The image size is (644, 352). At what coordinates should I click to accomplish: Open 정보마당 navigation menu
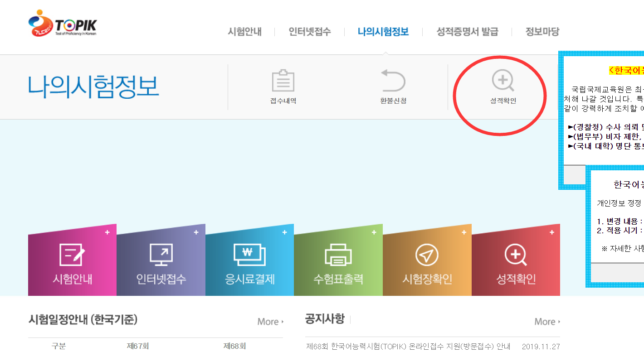[542, 32]
